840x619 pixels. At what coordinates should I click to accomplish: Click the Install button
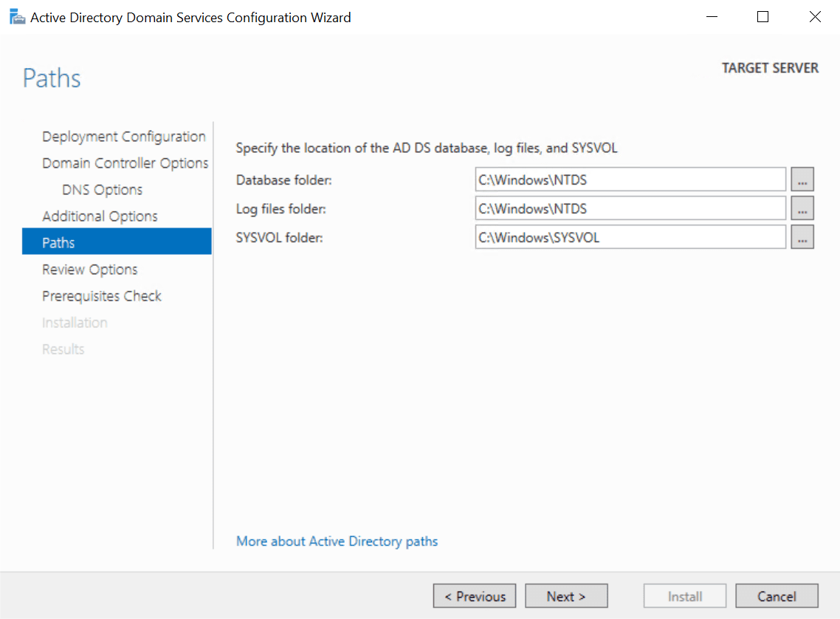[x=684, y=595]
